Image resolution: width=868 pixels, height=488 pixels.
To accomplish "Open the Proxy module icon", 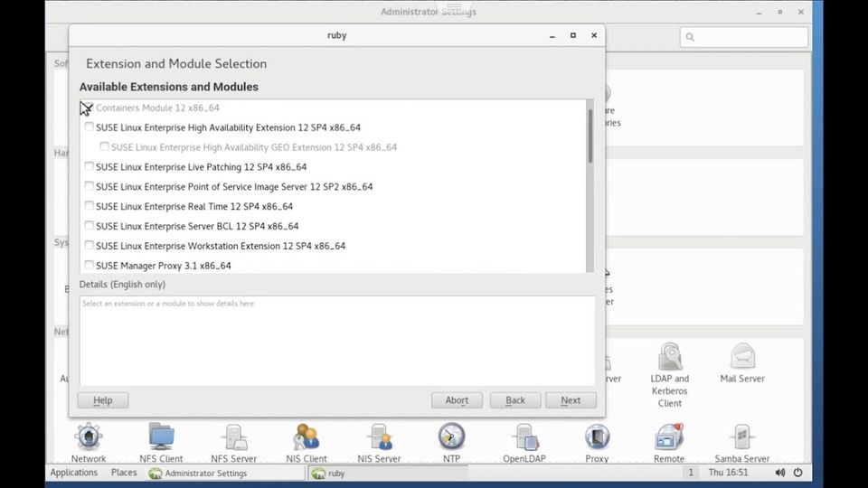I will (x=597, y=437).
